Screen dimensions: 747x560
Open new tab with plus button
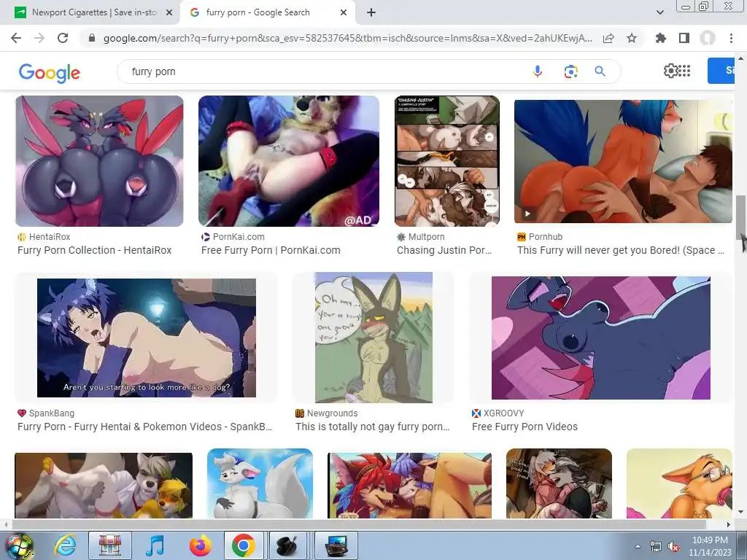click(x=371, y=12)
